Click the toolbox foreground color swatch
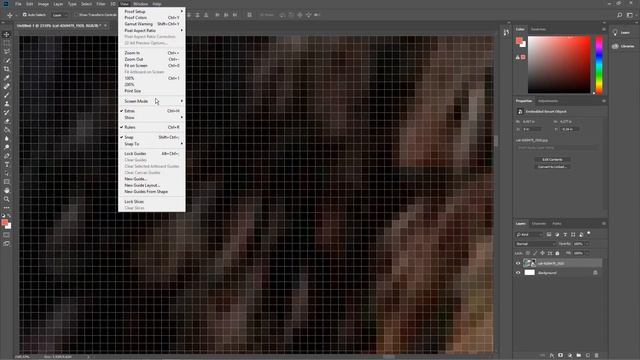The image size is (640, 360). (x=4, y=222)
